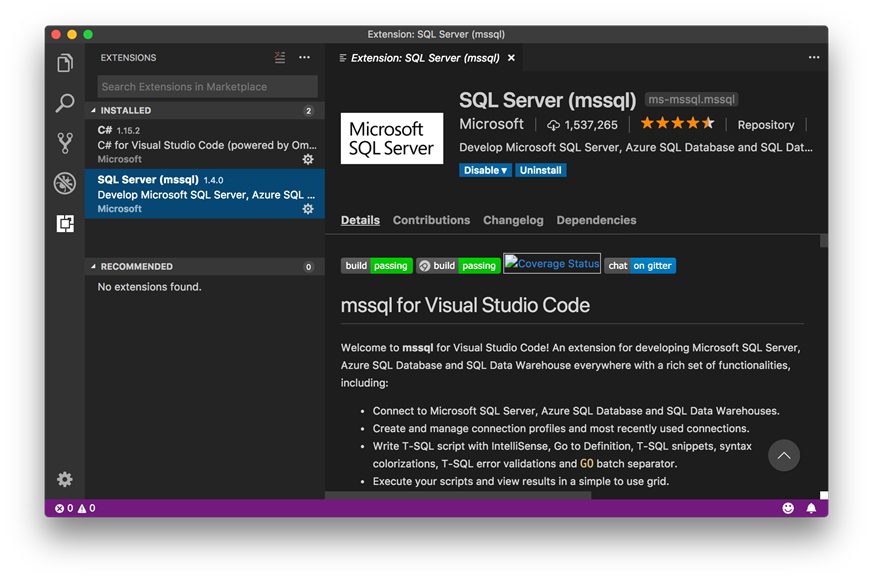Open feedback smiley in status bar
The width and height of the screenshot is (873, 581).
788,508
